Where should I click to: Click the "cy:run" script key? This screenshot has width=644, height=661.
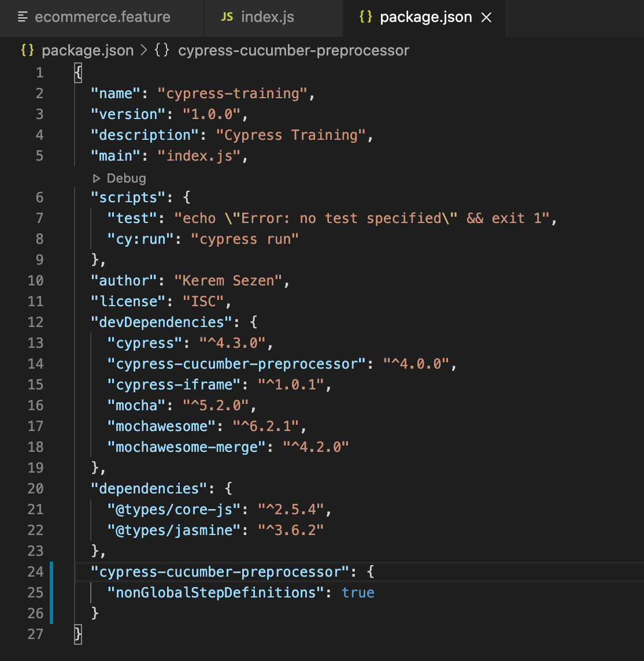pyautogui.click(x=140, y=239)
